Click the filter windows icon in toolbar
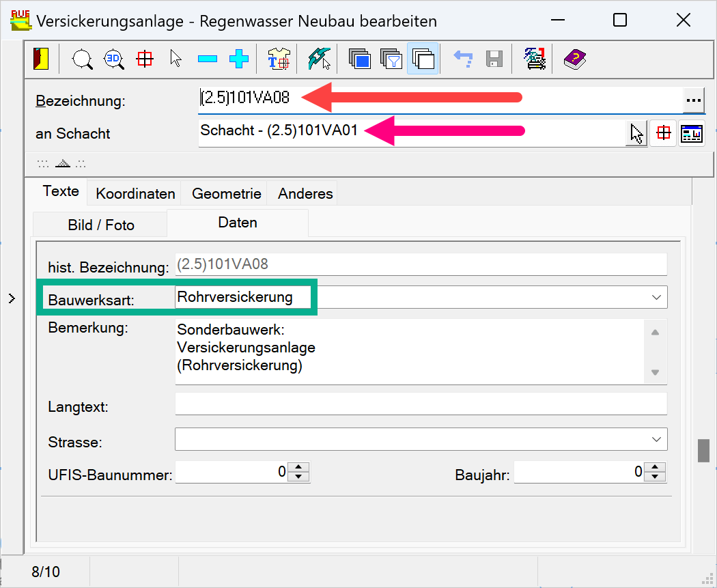The image size is (717, 588). pos(391,59)
